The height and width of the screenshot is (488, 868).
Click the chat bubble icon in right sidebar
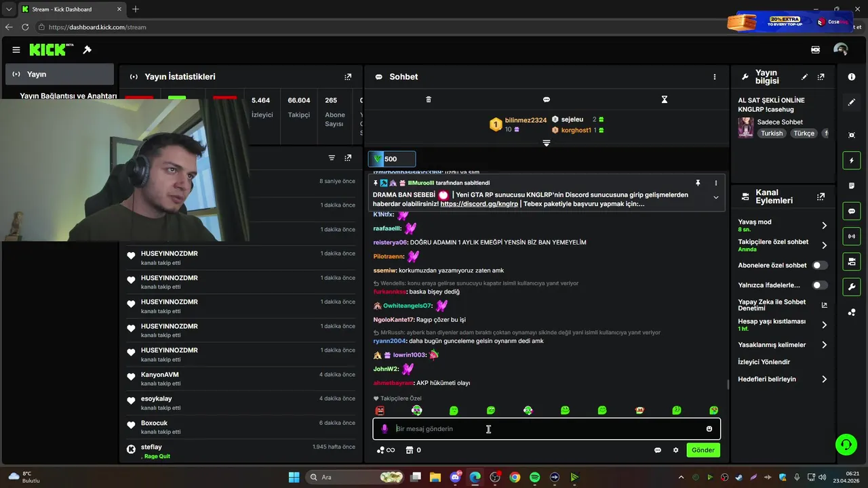coord(852,211)
